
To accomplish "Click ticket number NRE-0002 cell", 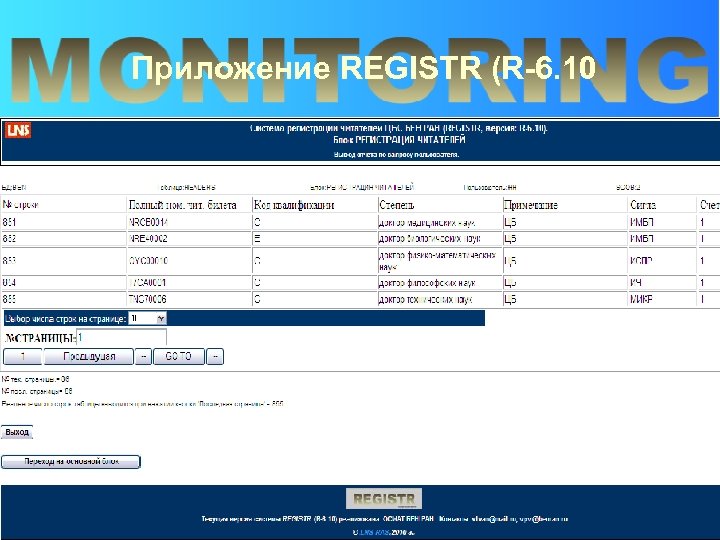I will pyautogui.click(x=189, y=239).
